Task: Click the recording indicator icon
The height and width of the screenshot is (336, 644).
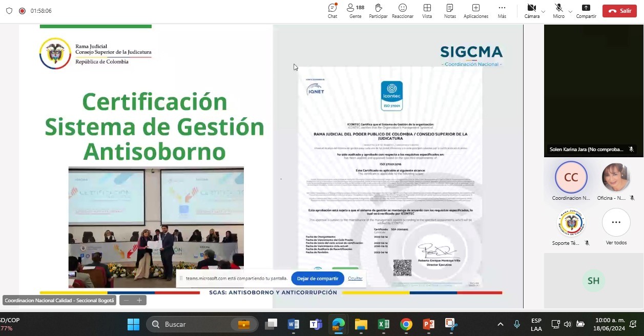Action: point(22,11)
